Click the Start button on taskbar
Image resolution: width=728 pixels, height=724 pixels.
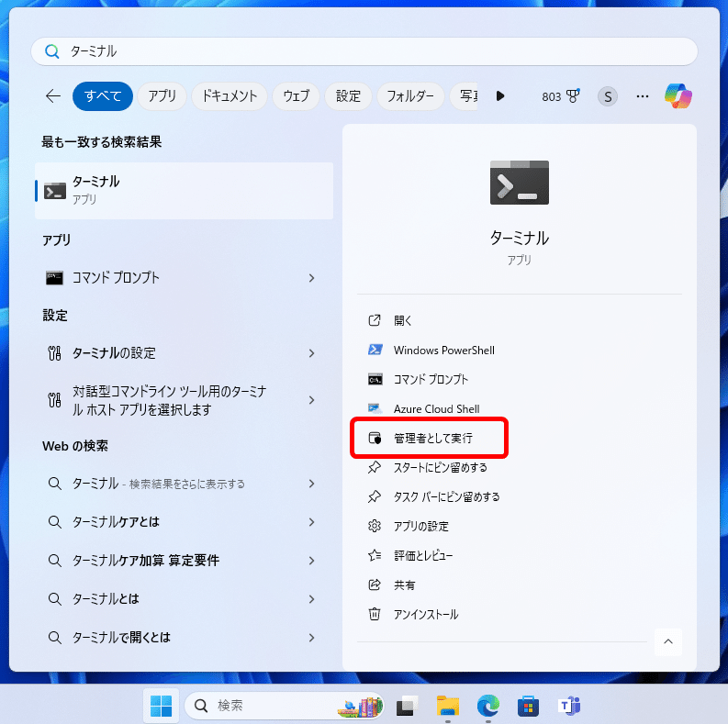161,706
